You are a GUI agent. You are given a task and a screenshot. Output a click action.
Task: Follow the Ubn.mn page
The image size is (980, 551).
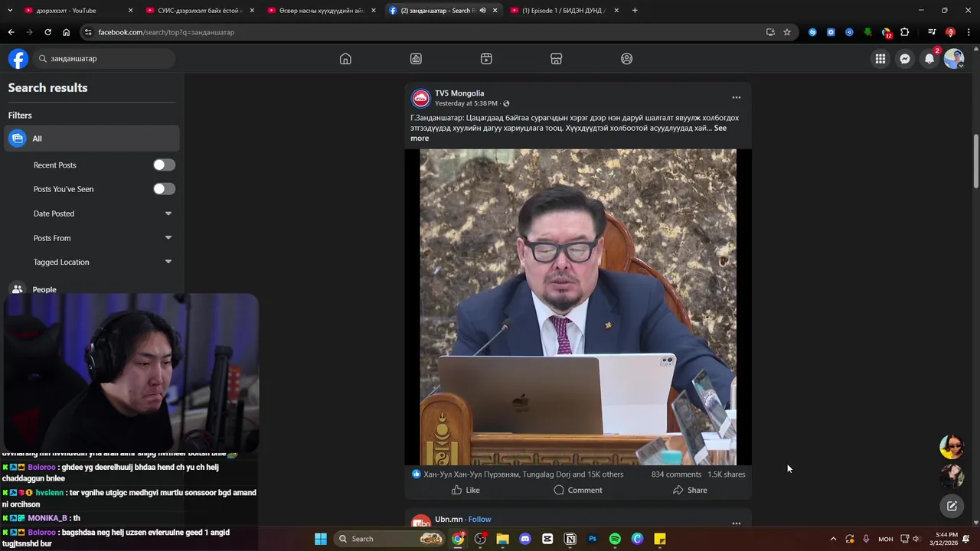point(480,519)
